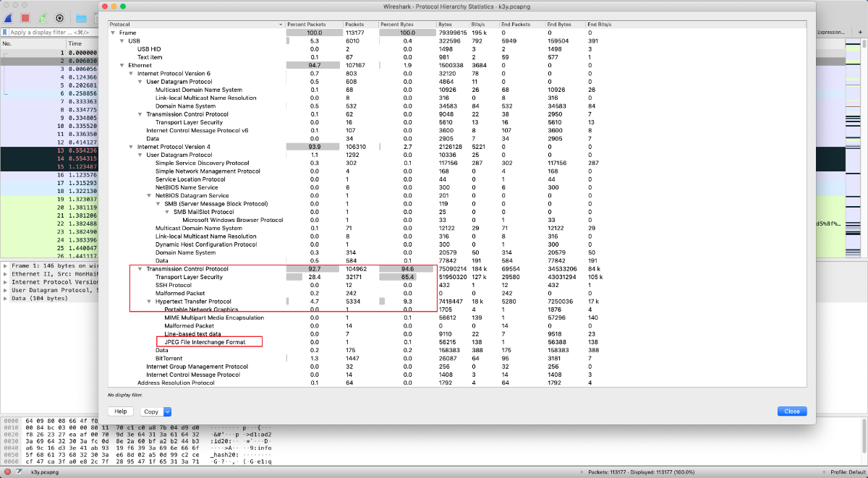
Task: Click the No. column header in packet list
Action: 33,44
